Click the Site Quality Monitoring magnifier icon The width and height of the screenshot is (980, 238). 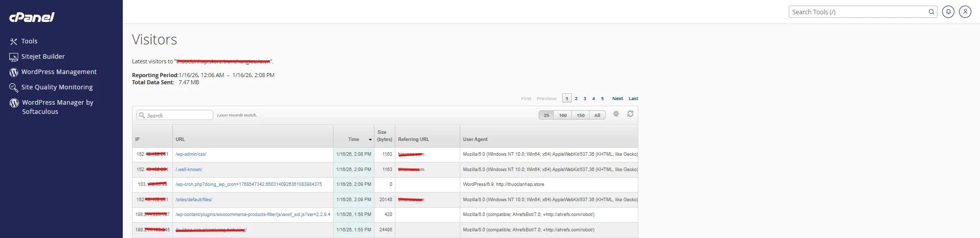click(14, 88)
